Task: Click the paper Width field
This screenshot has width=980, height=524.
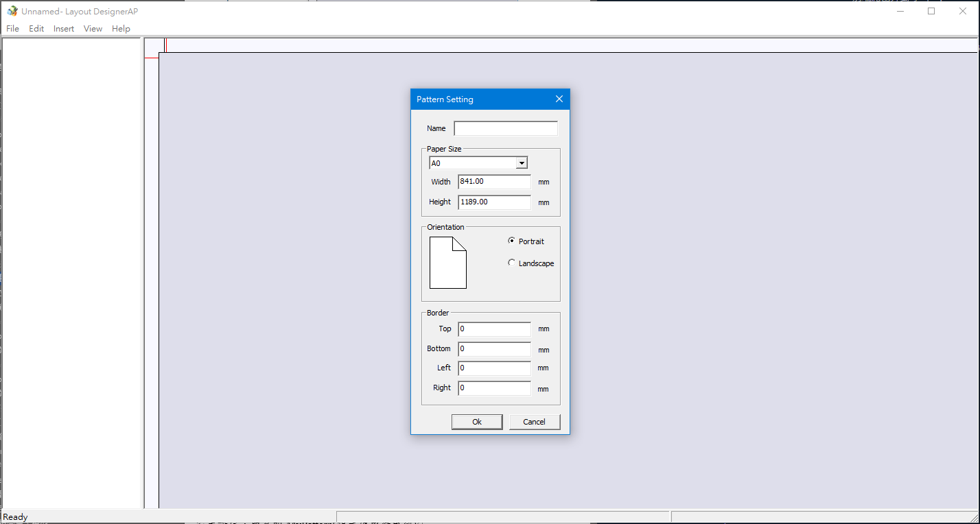Action: coord(494,182)
